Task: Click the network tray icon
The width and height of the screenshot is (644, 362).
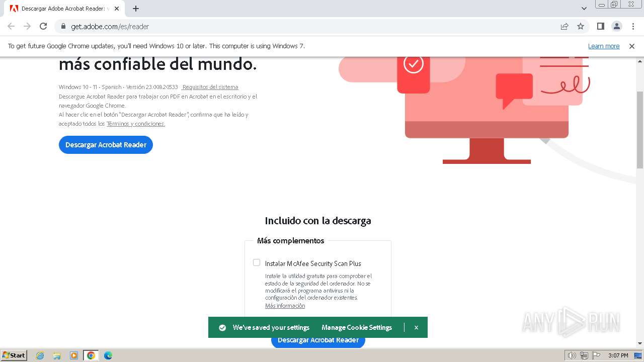Action: [x=584, y=355]
